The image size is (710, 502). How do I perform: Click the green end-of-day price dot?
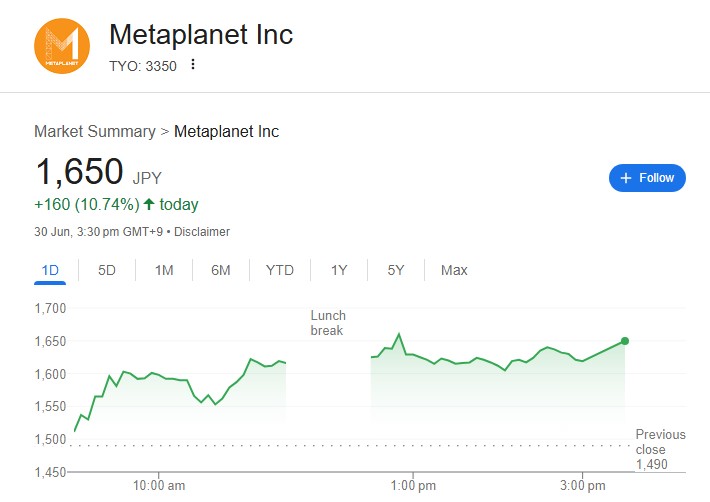tap(625, 341)
